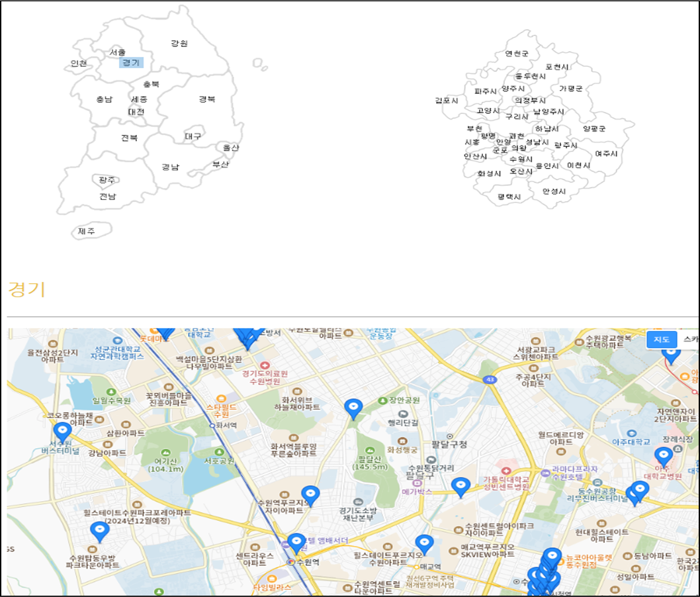This screenshot has width=700, height=597.
Task: Choose 이천시 district
Action: pos(578,165)
